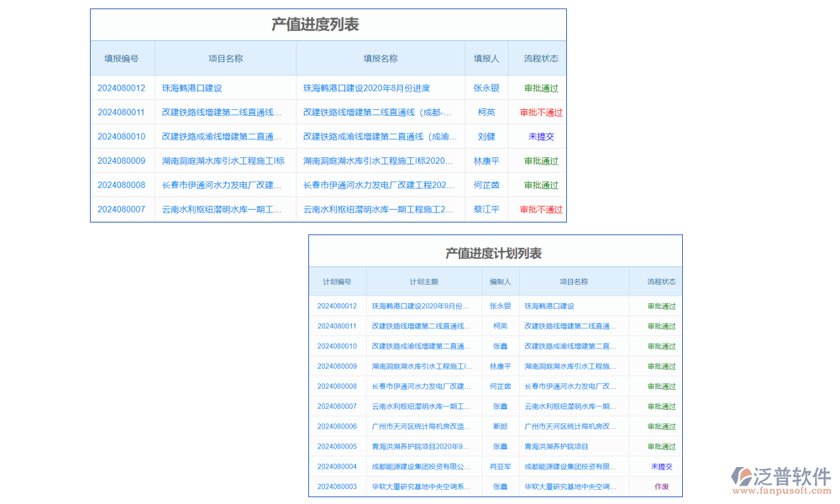Open plan number 2024080003 link
The width and height of the screenshot is (840, 504).
tap(339, 486)
